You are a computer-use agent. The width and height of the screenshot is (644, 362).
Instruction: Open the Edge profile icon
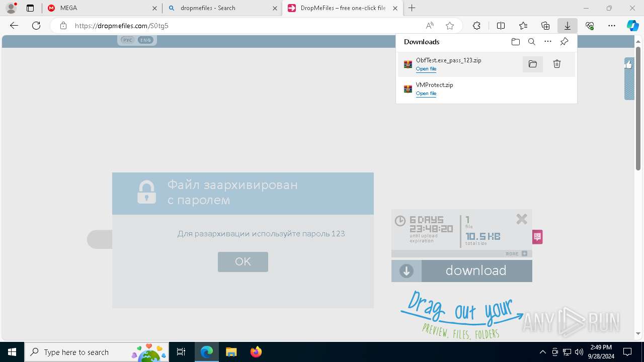tap(11, 8)
